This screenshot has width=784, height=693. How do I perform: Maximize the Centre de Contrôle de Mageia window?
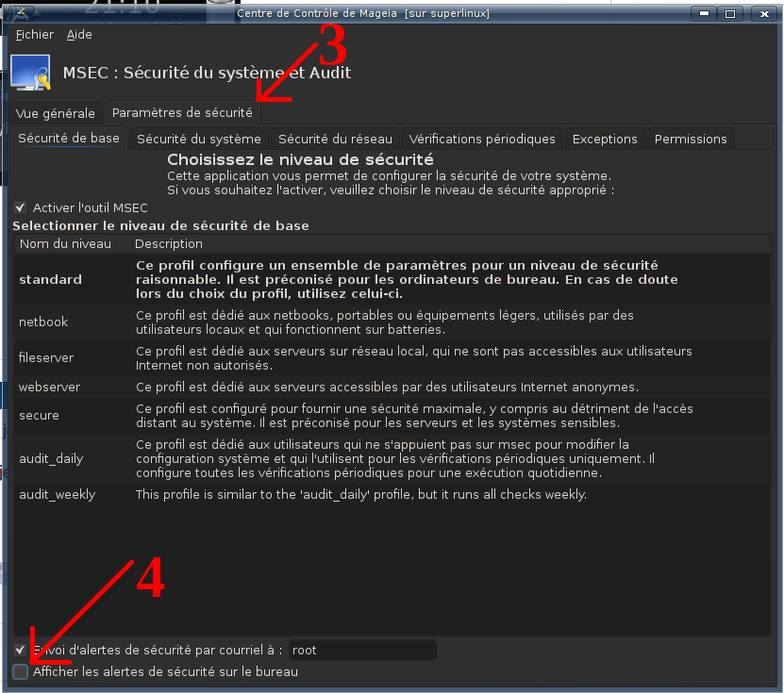(x=730, y=13)
